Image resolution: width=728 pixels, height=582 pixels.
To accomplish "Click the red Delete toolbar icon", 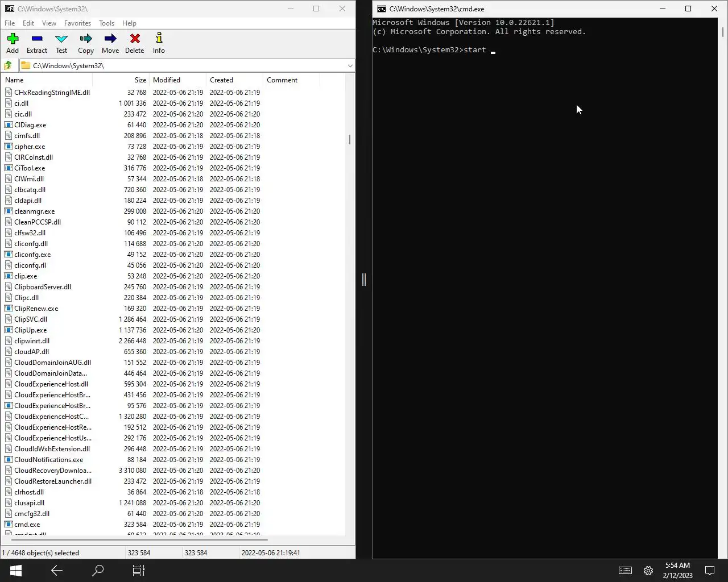I will (135, 39).
